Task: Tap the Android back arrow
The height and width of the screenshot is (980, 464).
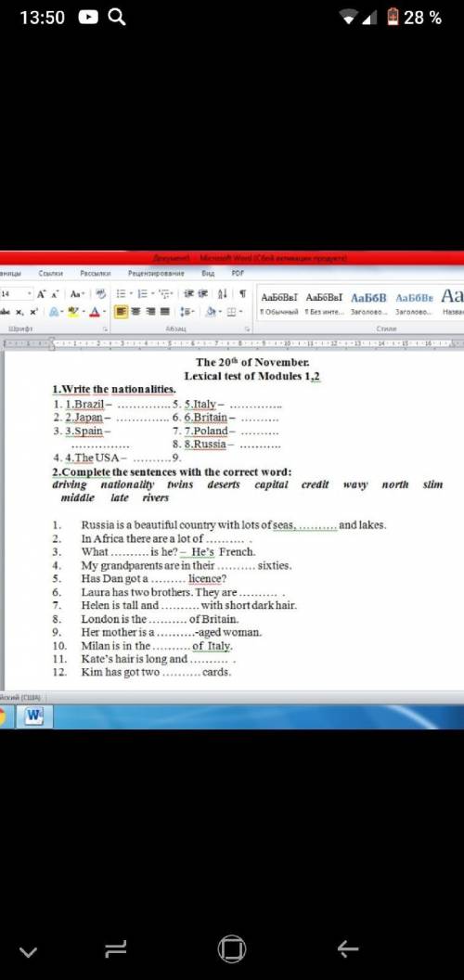Action: point(348,949)
